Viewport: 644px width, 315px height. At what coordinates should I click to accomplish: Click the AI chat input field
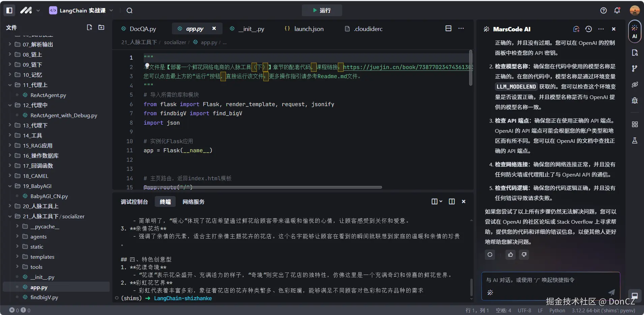[551, 286]
